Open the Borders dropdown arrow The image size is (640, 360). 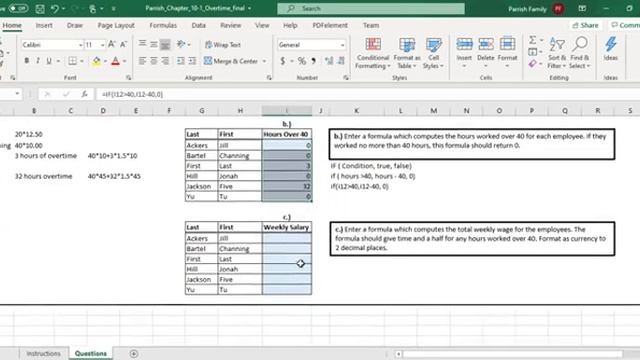pos(82,61)
